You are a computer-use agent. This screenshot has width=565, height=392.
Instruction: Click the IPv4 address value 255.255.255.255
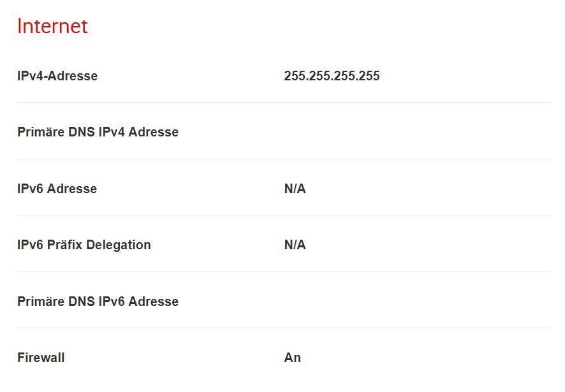pyautogui.click(x=332, y=76)
